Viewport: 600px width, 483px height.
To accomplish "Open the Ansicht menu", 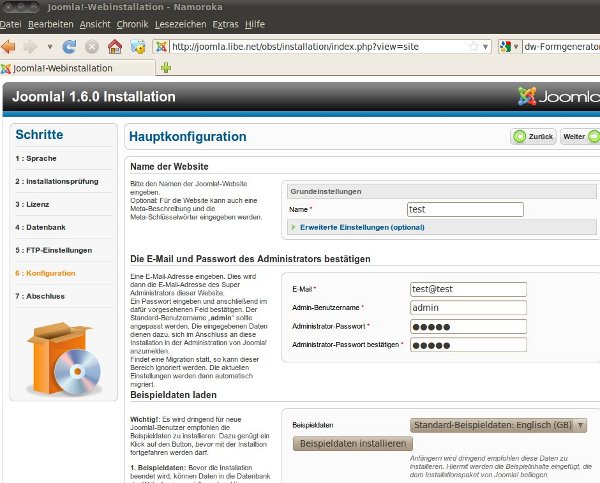I will coord(95,24).
